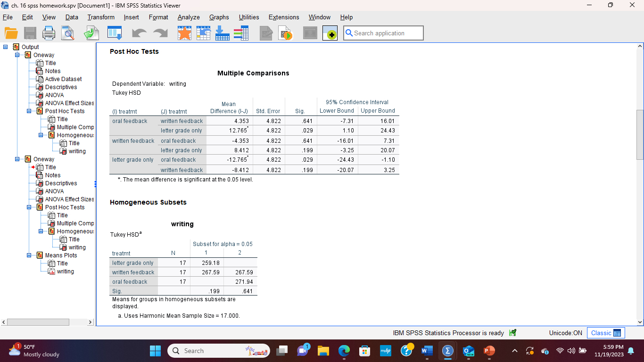Click the Undo arrow icon

click(x=140, y=33)
